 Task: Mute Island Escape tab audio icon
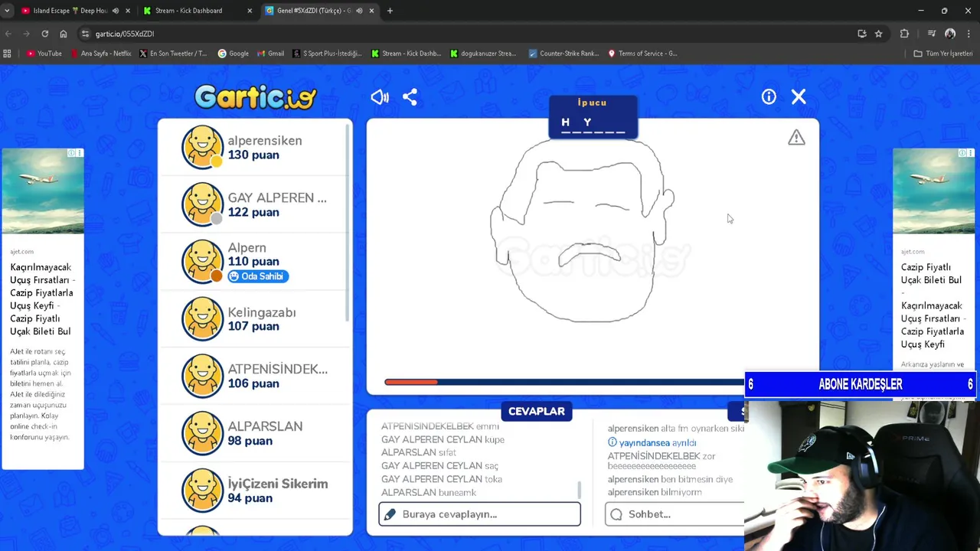click(116, 11)
